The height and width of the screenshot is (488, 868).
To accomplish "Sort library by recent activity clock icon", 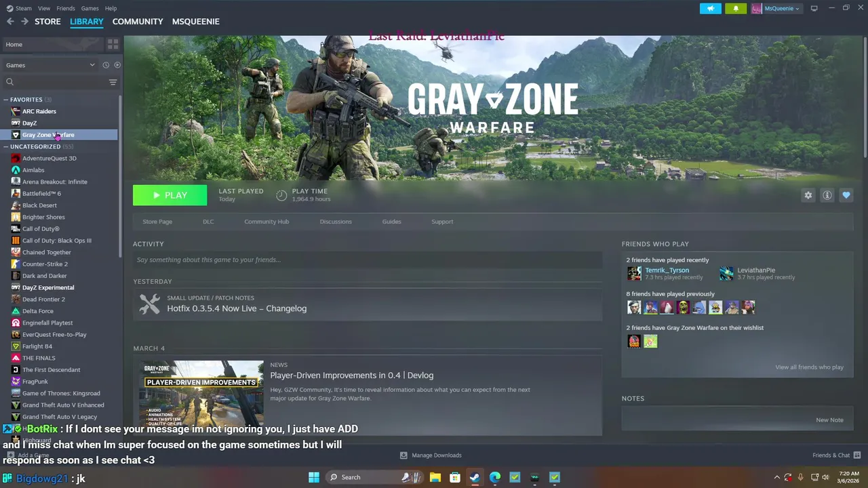I will click(106, 65).
